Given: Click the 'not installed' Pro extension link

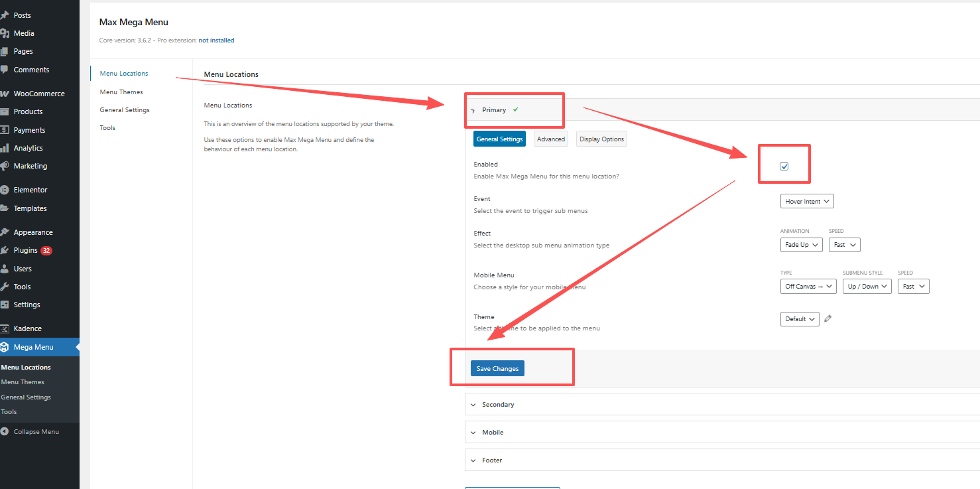Looking at the screenshot, I should (216, 40).
